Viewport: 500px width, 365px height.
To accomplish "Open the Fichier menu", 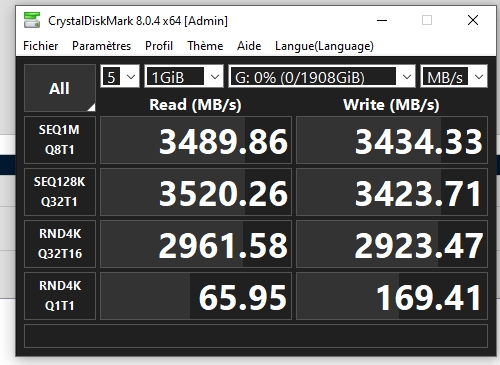I will click(x=41, y=46).
